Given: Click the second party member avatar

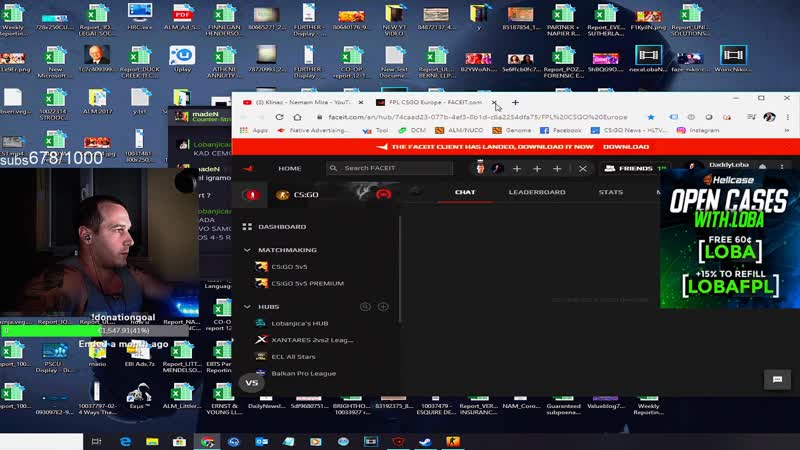Looking at the screenshot, I should coord(497,168).
